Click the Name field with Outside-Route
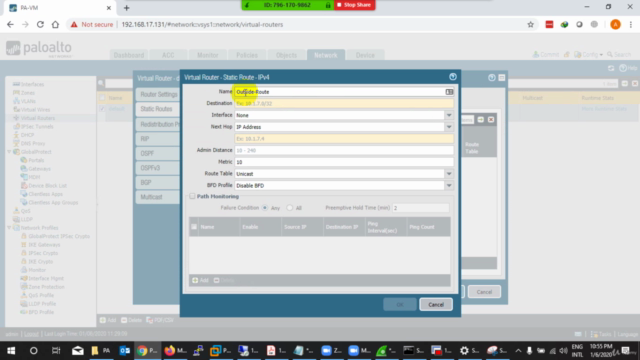The height and width of the screenshot is (360, 640). (340, 92)
